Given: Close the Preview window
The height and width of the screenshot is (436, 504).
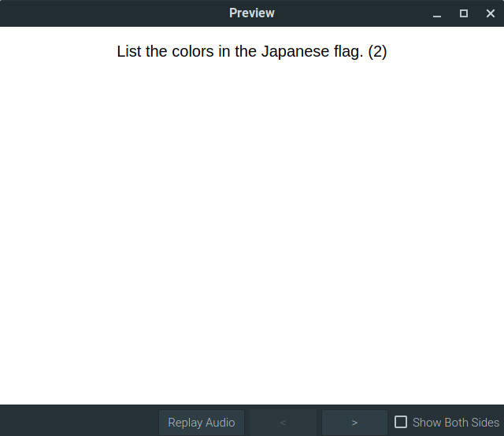Looking at the screenshot, I should tap(490, 13).
